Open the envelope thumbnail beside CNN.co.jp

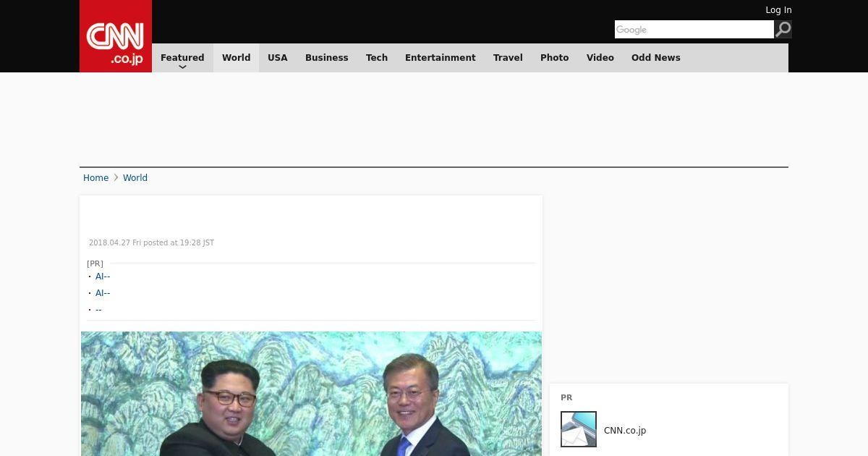coord(579,429)
